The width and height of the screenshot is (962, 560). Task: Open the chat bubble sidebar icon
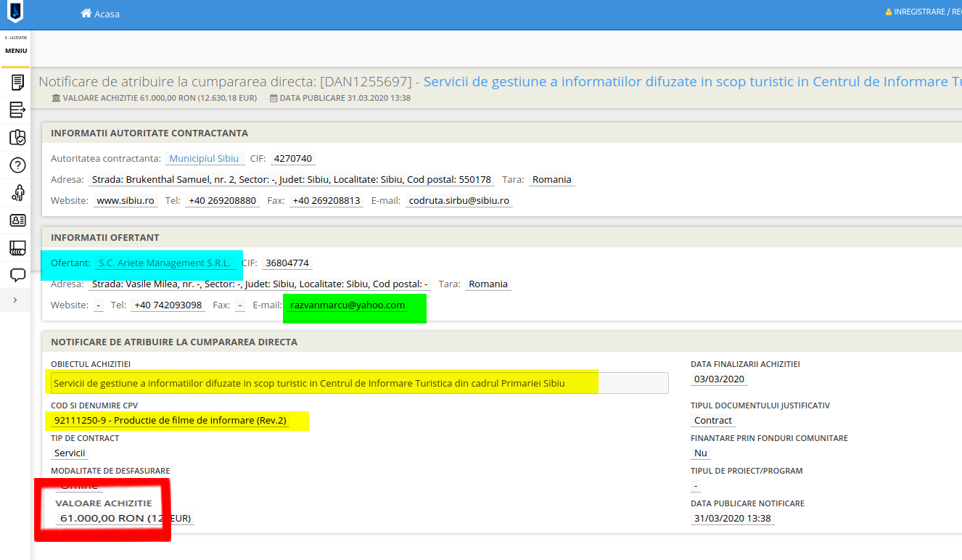pos(17,275)
